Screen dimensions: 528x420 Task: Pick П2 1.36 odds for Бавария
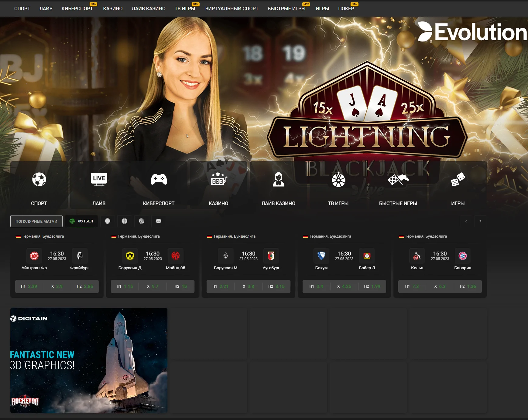pyautogui.click(x=468, y=286)
